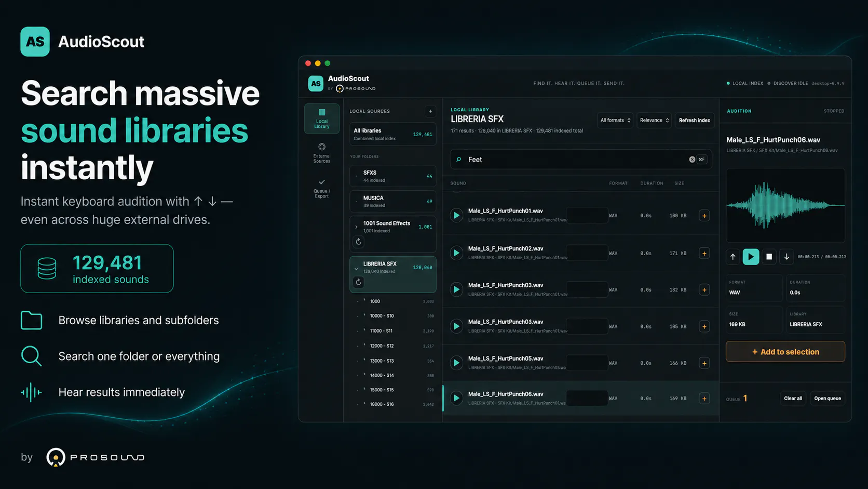Select the 16000 - S16 subfolder
Image resolution: width=868 pixels, height=489 pixels.
[x=393, y=404]
